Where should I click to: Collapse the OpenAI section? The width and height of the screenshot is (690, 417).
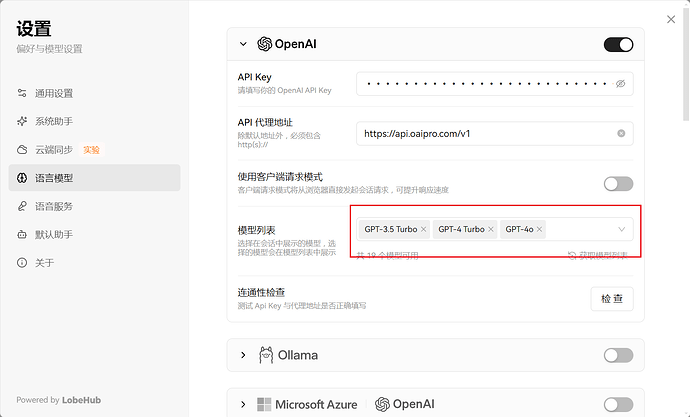click(x=243, y=44)
